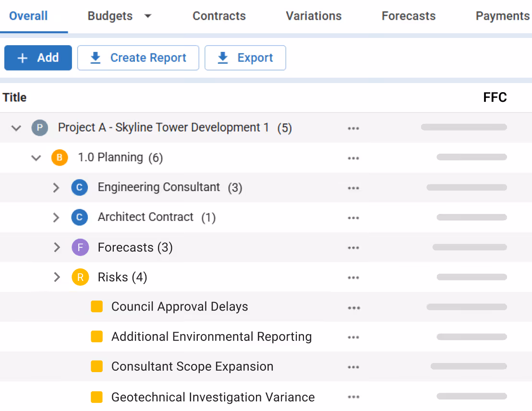Click the Risks icon beside Risks (4)
Screen dimensions: 532x411
coord(80,277)
